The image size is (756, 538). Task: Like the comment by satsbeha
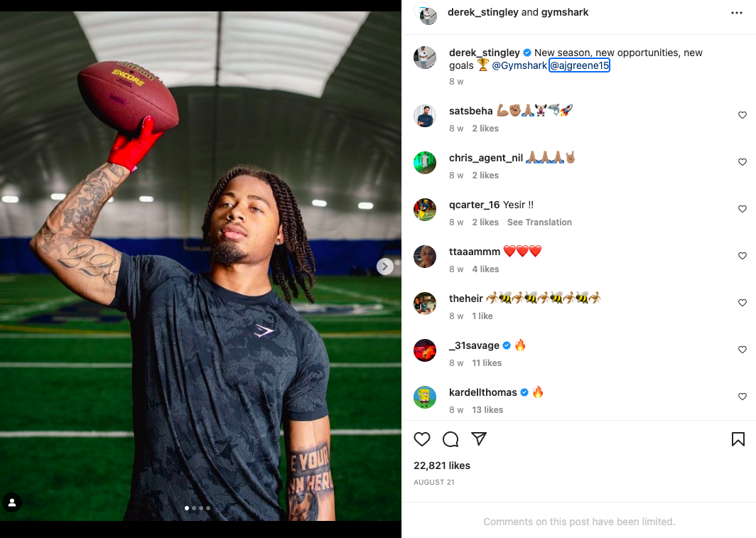(742, 115)
